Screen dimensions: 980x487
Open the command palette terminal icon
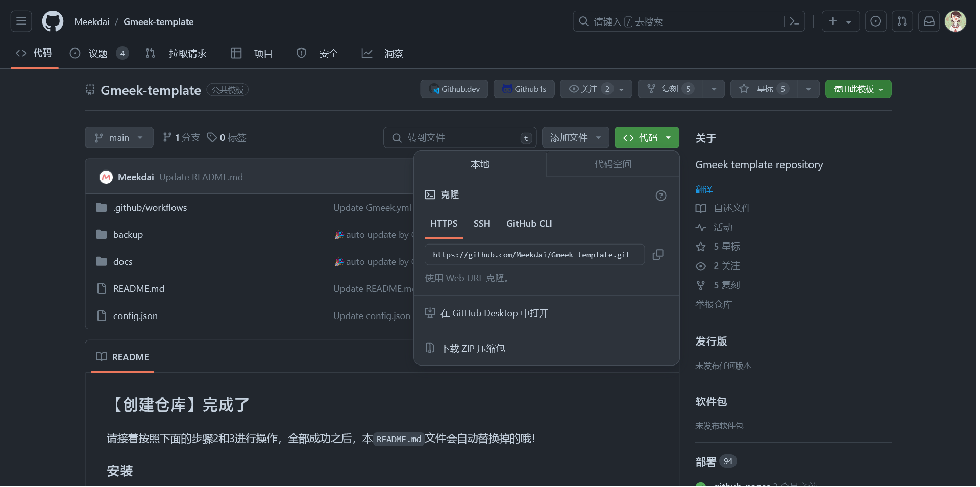(x=794, y=21)
